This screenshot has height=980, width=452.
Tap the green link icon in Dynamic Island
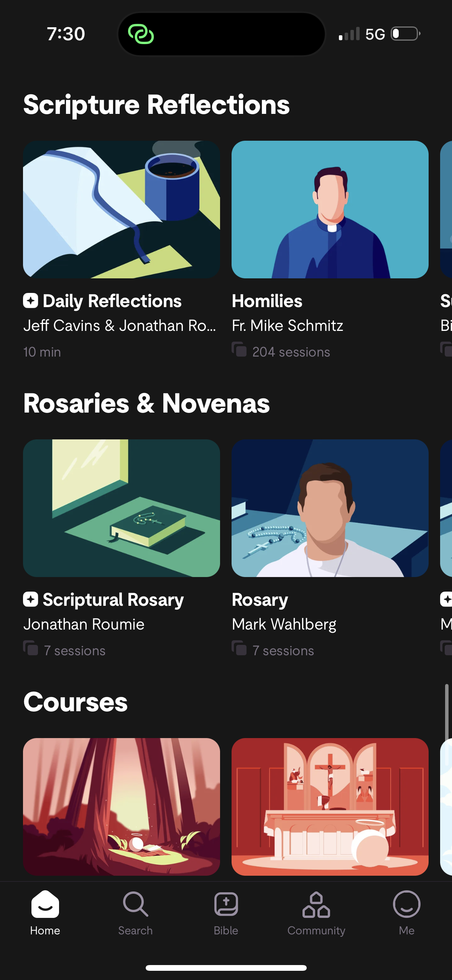pos(141,34)
